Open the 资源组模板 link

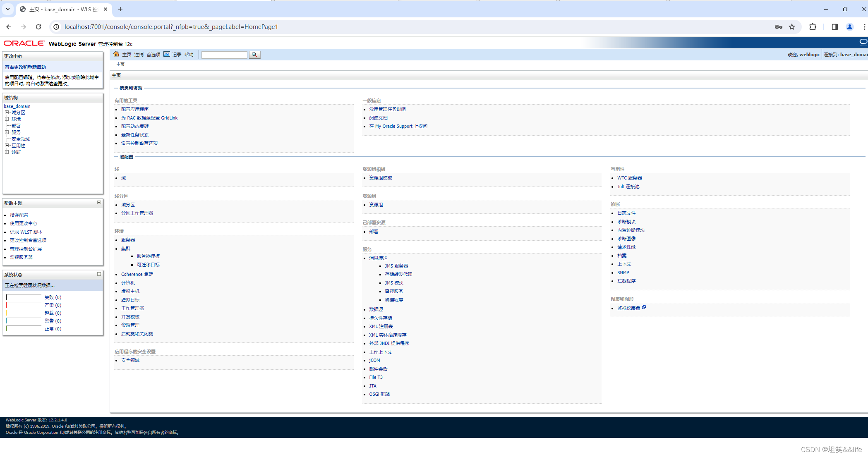coord(380,178)
